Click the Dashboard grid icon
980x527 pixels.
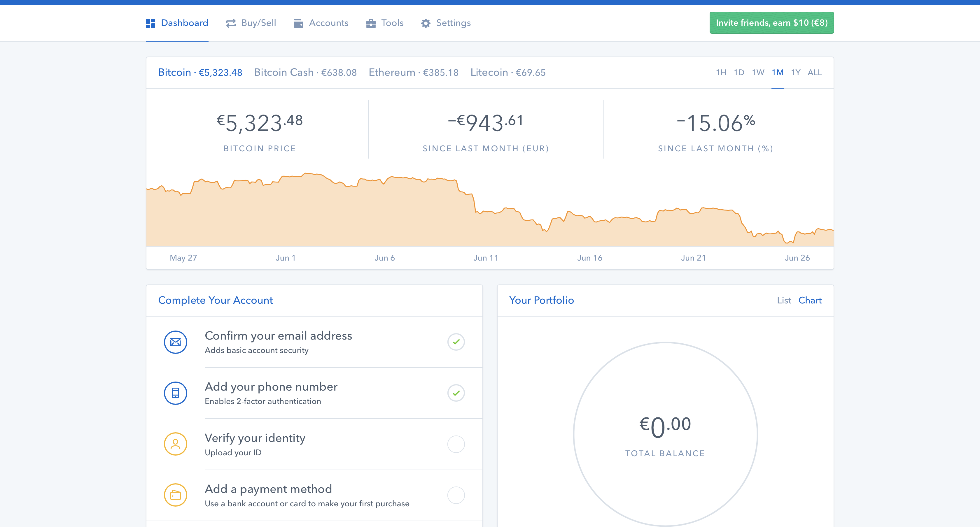coord(150,23)
